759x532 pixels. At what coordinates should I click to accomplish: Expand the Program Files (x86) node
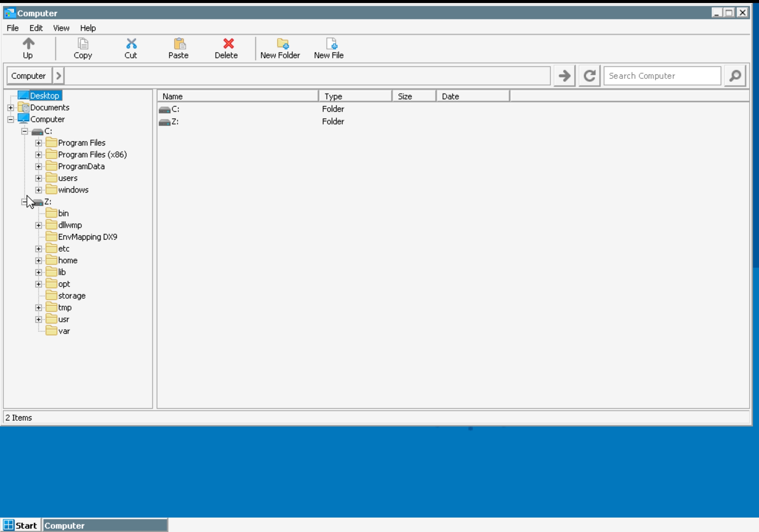pos(39,155)
